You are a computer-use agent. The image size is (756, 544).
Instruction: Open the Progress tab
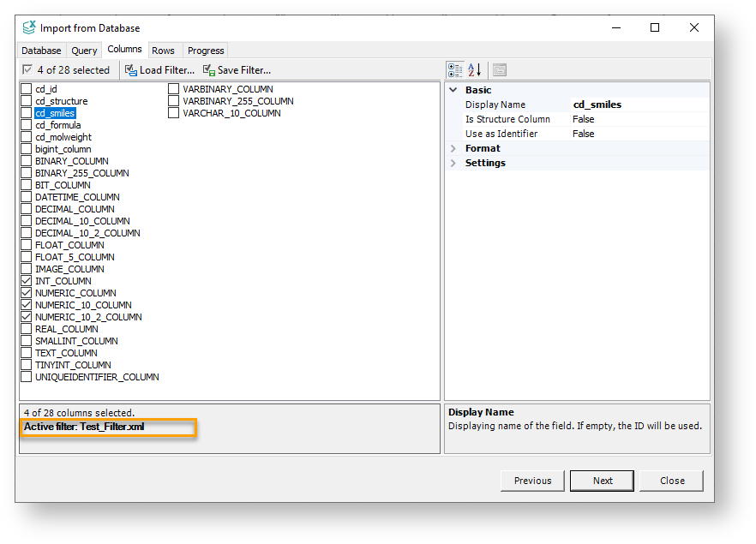pyautogui.click(x=205, y=50)
